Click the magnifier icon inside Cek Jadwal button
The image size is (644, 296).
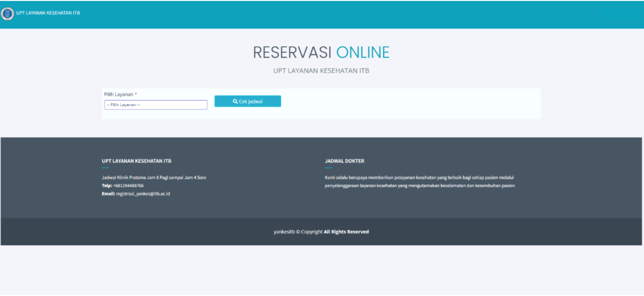click(x=236, y=101)
